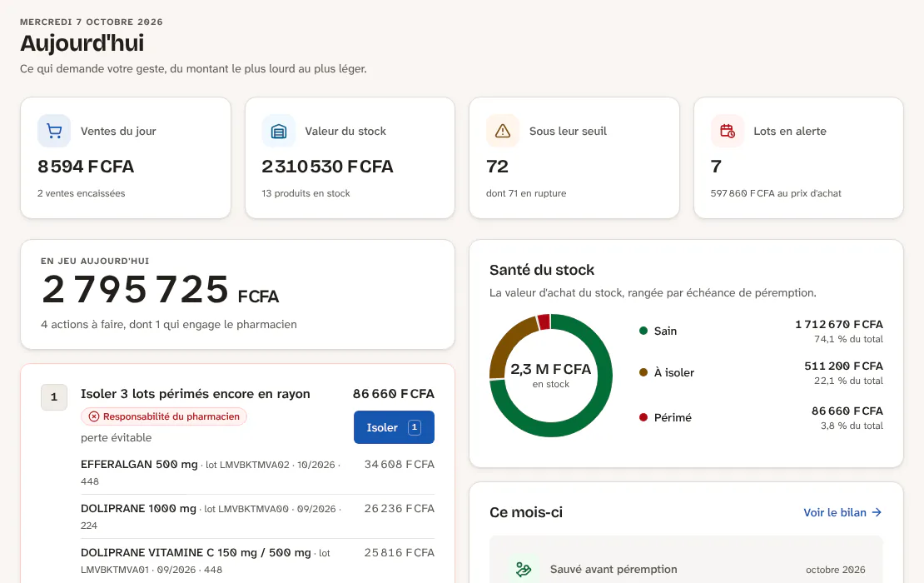
Task: Click the Aujourd'hui page title
Action: 82,43
